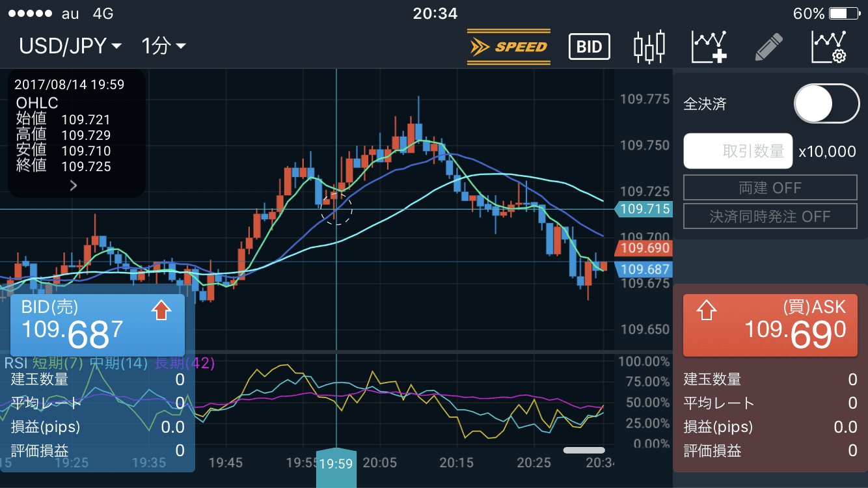Screen dimensions: 868x488
Task: Tap the RSI 中期(14) legend label
Action: 119,363
